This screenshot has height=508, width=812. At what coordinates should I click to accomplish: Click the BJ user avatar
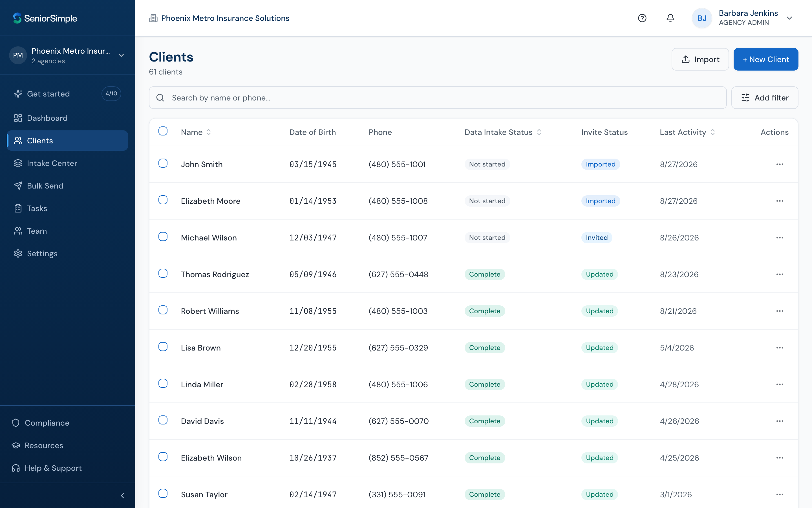[701, 18]
